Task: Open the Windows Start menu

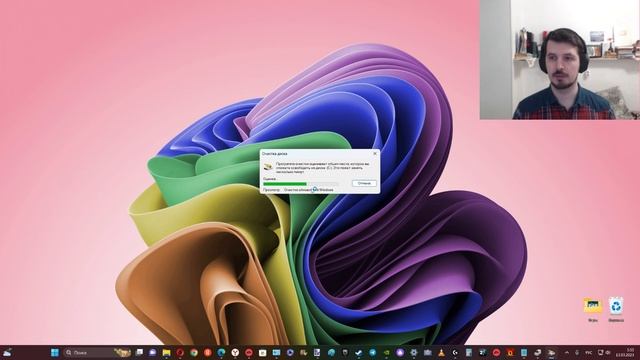Action: click(55, 353)
